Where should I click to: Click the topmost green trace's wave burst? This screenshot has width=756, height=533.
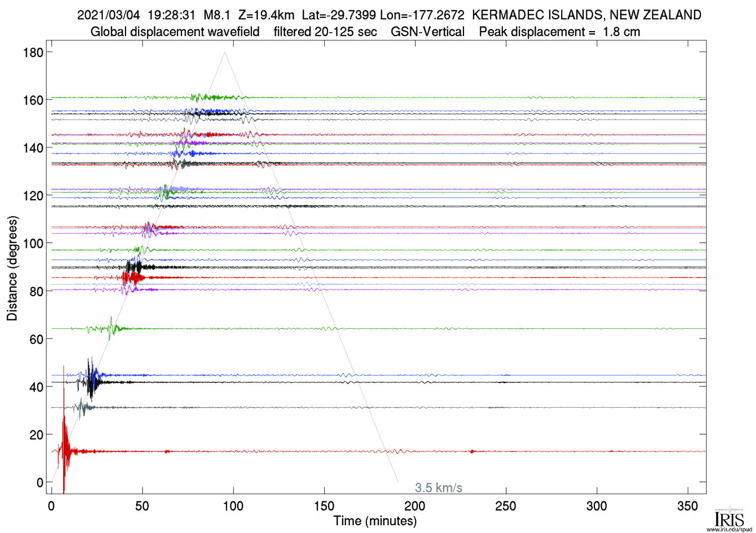click(197, 98)
